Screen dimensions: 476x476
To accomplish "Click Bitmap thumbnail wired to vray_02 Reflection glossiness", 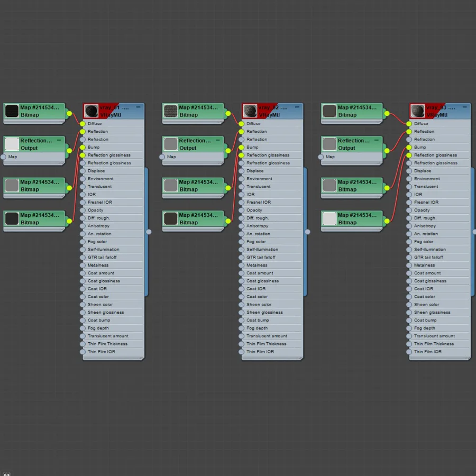I will [x=171, y=218].
